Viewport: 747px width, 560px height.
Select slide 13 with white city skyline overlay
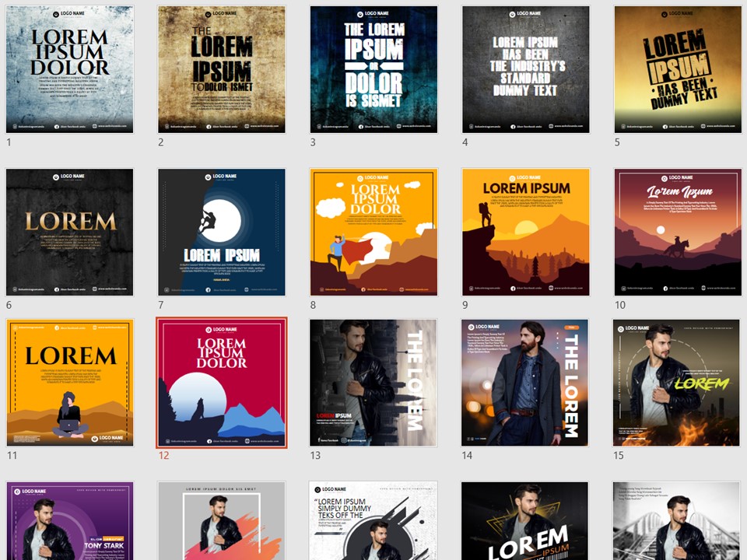pyautogui.click(x=373, y=383)
